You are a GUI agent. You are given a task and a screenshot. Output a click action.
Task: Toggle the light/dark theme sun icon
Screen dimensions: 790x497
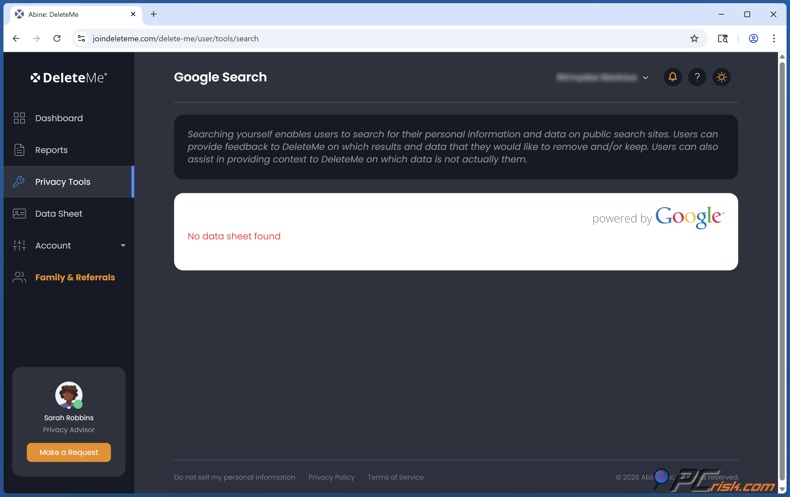721,77
